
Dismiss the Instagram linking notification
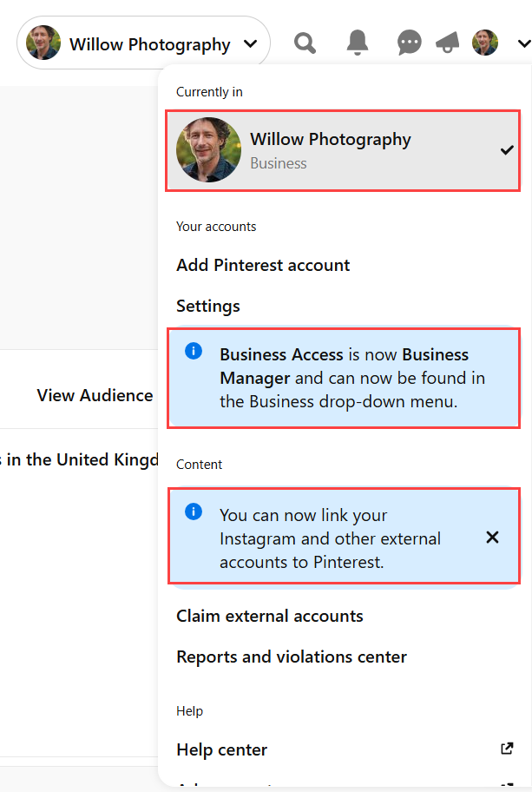click(x=492, y=537)
